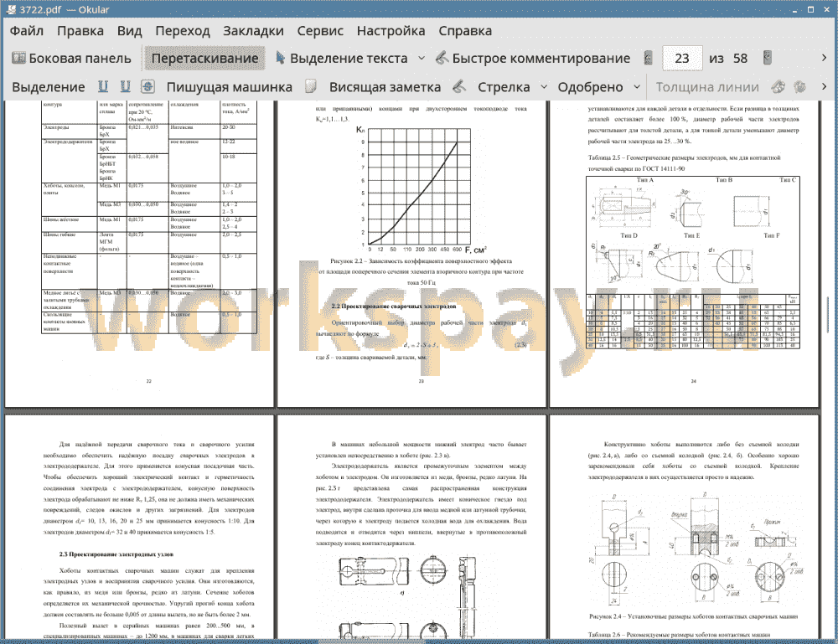Screen dimensions: 838x644
Task: Select the strikeout annotation icon
Action: coord(148,86)
